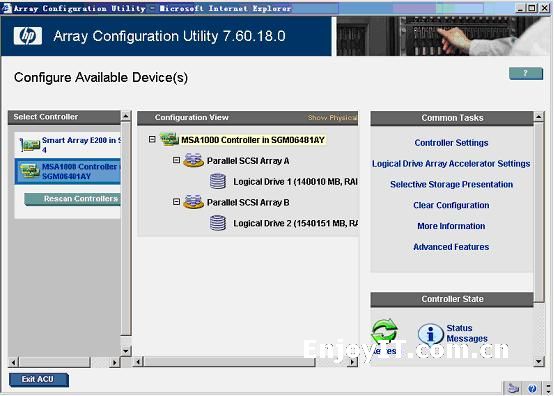Click the Smart Array E200 controller card icon
554x396 pixels.
point(30,145)
